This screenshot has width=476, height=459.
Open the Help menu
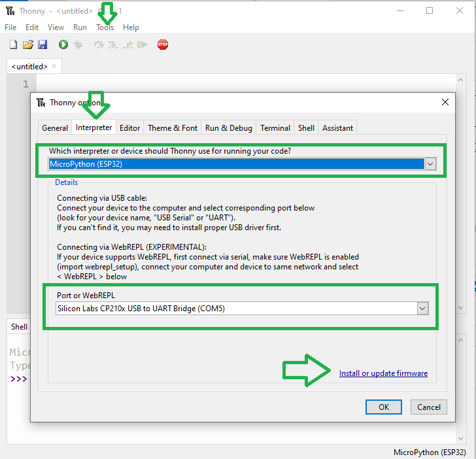tap(131, 27)
